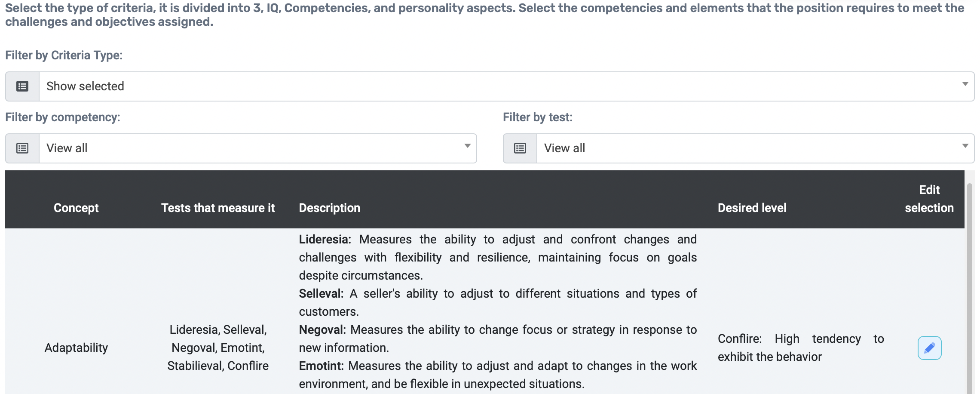Edit the Adaptability selection with pencil icon
This screenshot has height=394, width=980.
[x=929, y=348]
